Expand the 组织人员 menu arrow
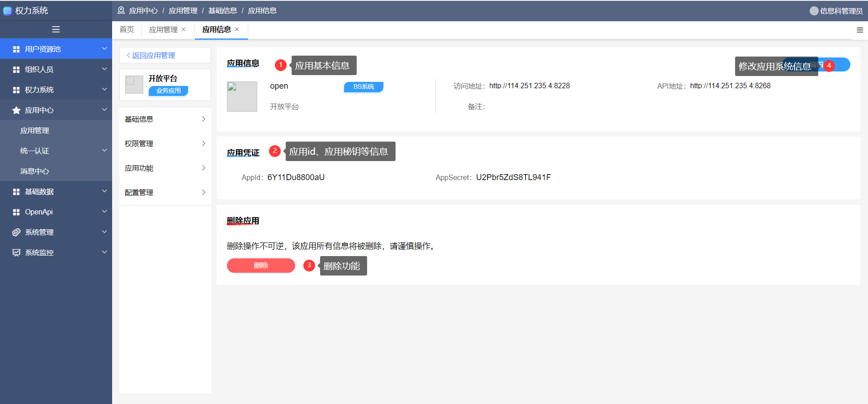 click(104, 69)
